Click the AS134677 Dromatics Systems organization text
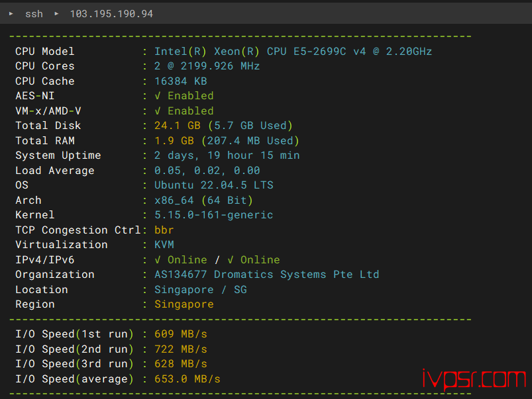 [x=267, y=275]
